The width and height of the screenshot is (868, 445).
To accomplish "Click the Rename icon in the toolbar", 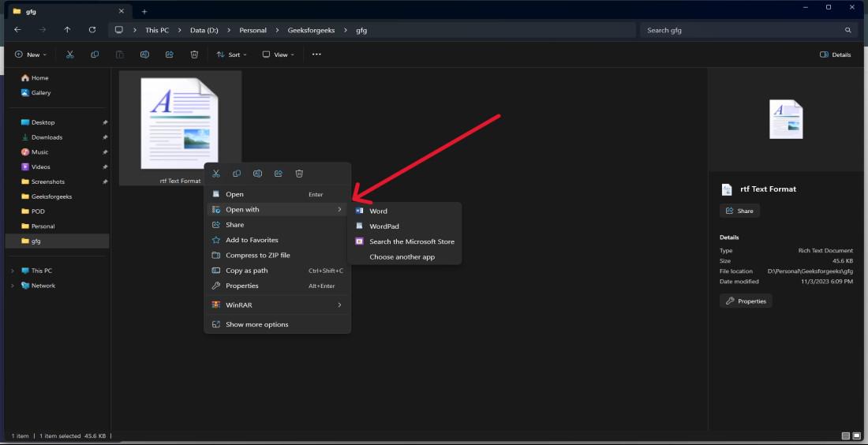I will coord(144,54).
